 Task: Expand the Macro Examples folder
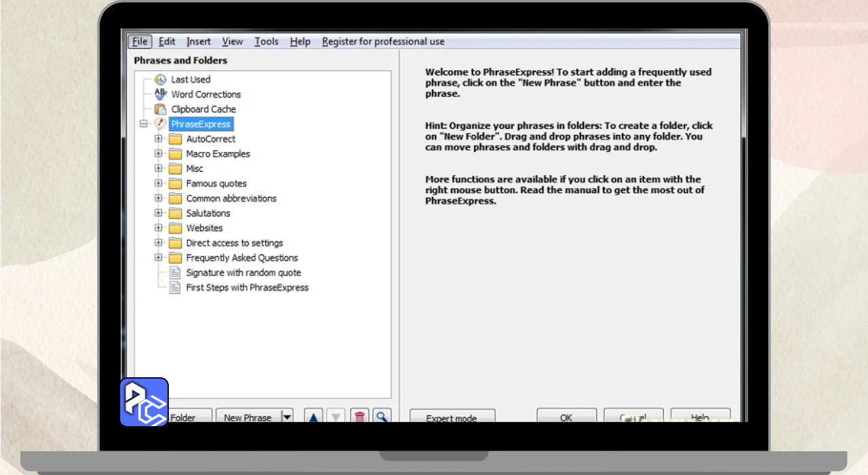(159, 153)
